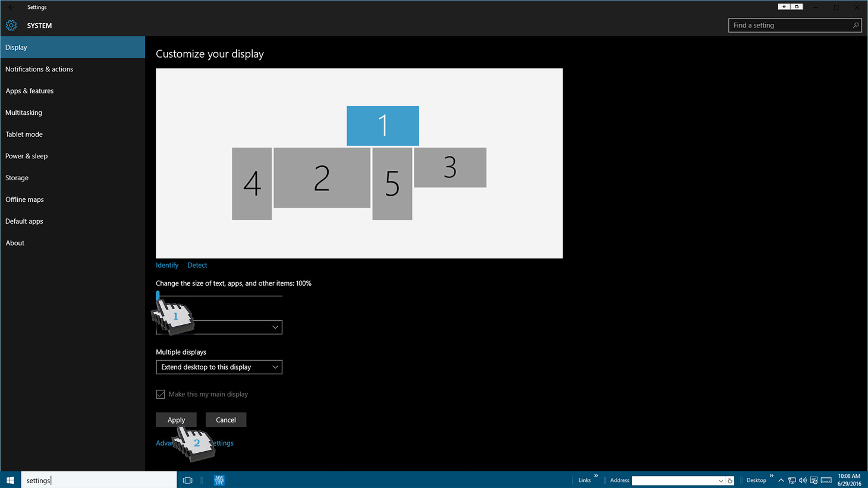The height and width of the screenshot is (488, 868).
Task: Expand the Multiple displays dropdown
Action: [x=219, y=367]
